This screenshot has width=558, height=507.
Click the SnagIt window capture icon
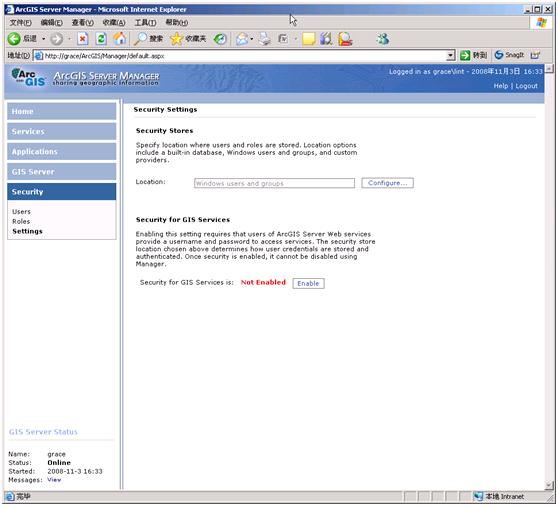(x=535, y=55)
